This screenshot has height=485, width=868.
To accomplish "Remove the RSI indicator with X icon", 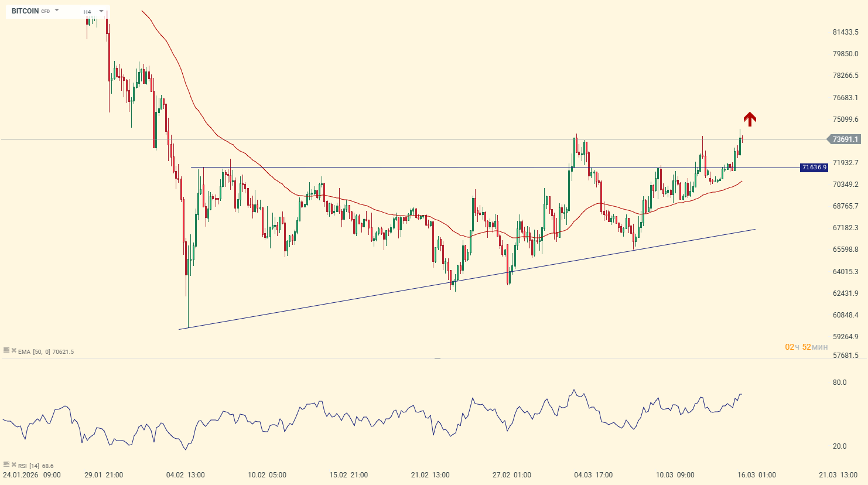I will 13,464.
